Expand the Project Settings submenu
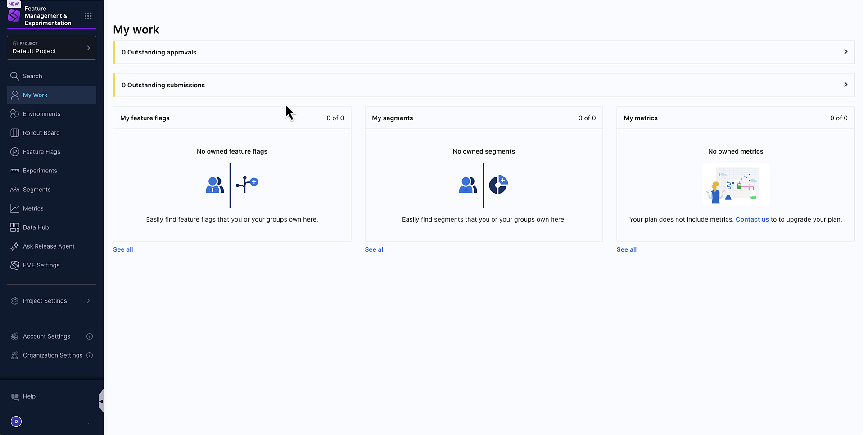The image size is (868, 435). (88, 301)
